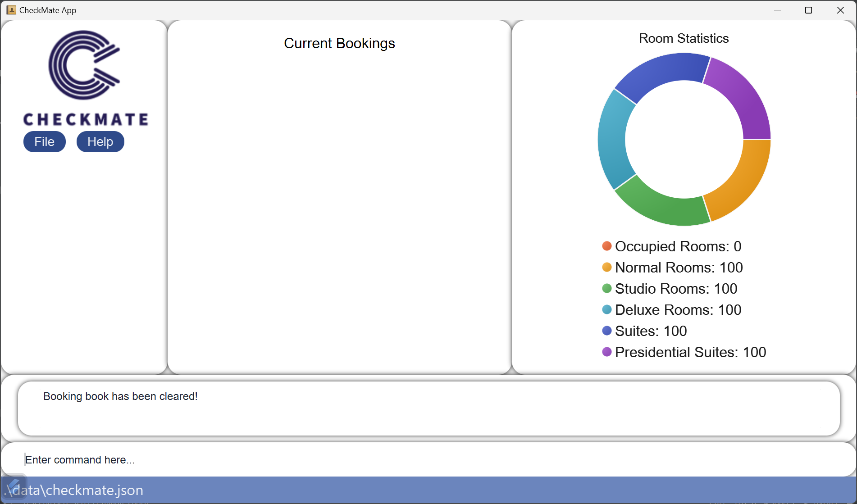Click the Suites: 100 legend entry
Viewport: 857px width, 504px height.
point(644,331)
